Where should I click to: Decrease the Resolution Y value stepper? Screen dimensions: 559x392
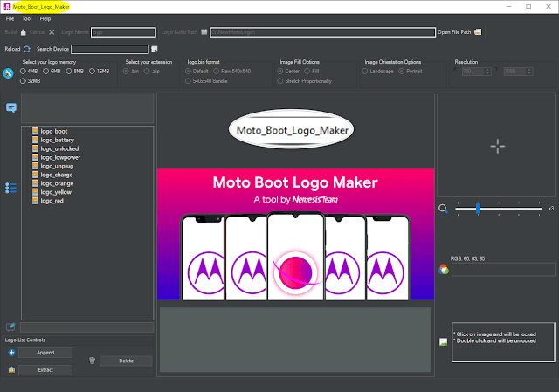(x=529, y=73)
